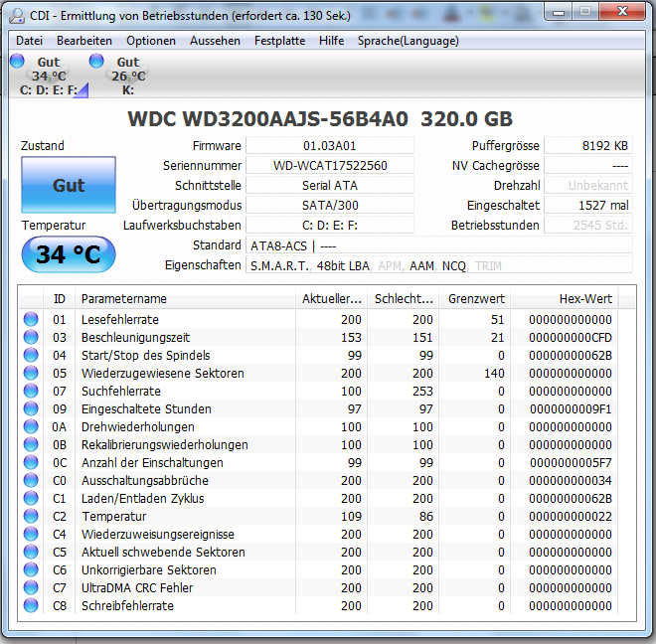Select the Eingeschaltete Stunden parameter name
The height and width of the screenshot is (644, 656).
click(146, 409)
